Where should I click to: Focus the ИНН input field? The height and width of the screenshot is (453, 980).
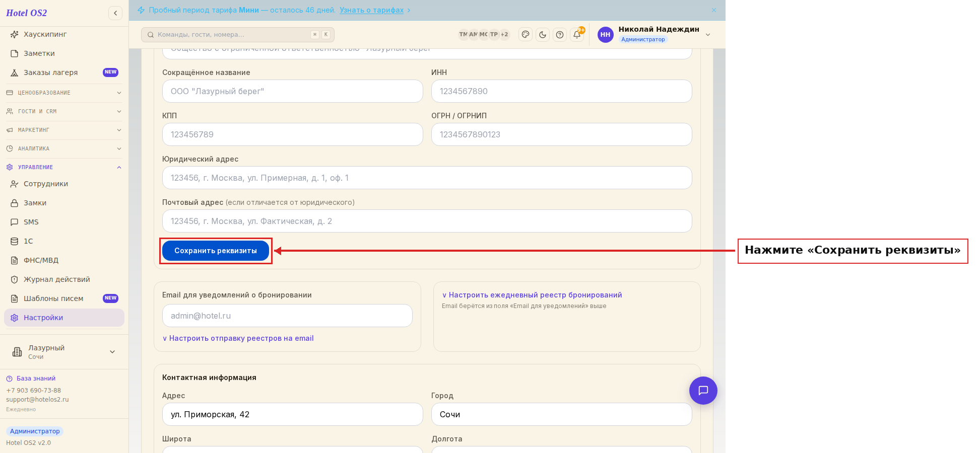561,91
